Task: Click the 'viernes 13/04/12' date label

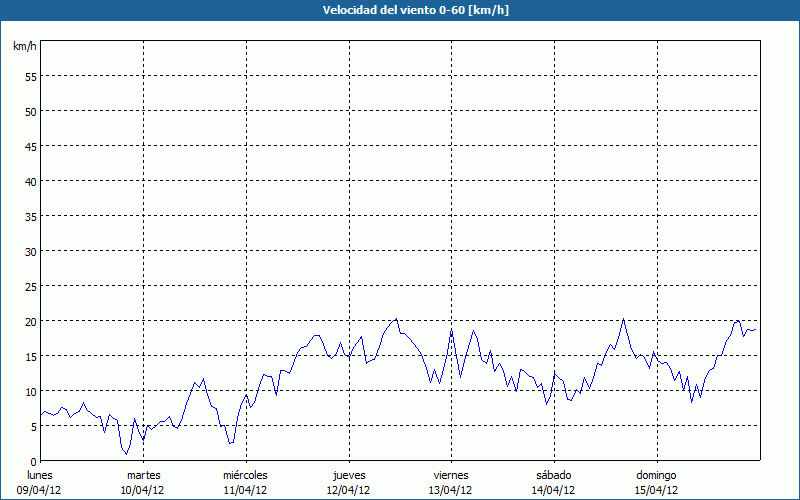Action: [451, 482]
